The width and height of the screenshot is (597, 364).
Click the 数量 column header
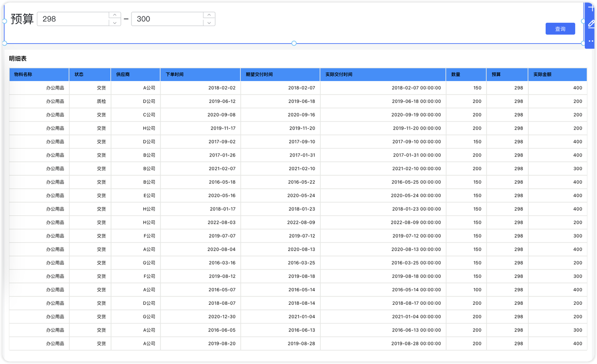click(466, 75)
